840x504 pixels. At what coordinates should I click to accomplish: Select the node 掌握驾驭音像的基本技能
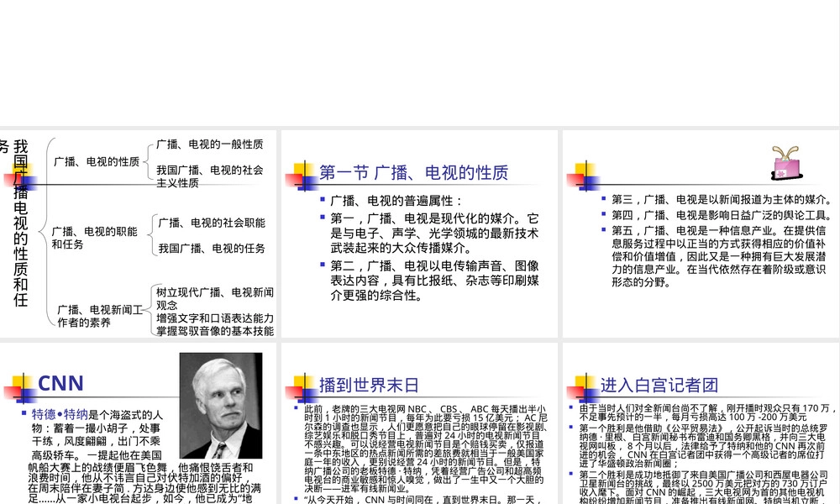click(x=215, y=330)
